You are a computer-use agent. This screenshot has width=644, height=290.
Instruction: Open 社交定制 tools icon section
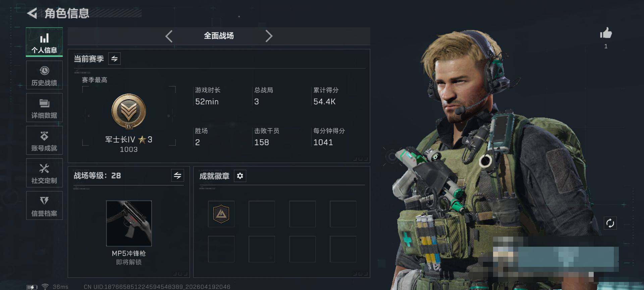pos(44,173)
